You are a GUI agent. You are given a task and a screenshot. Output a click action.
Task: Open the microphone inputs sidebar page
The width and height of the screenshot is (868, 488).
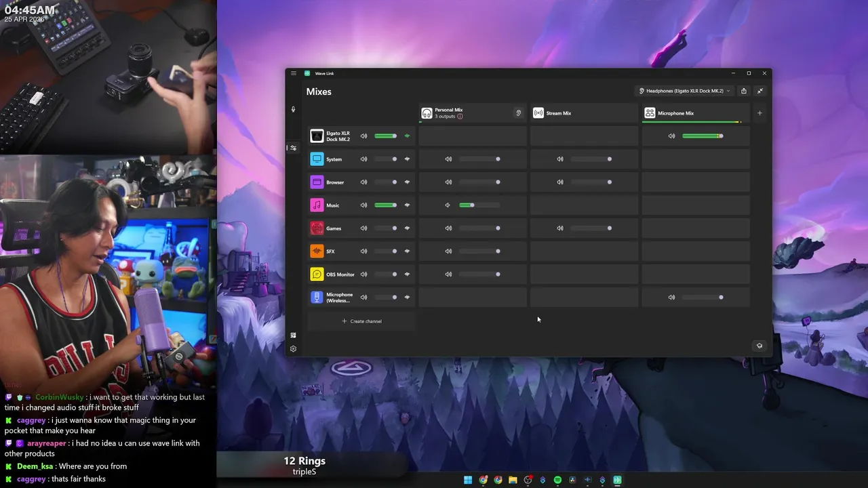point(294,109)
